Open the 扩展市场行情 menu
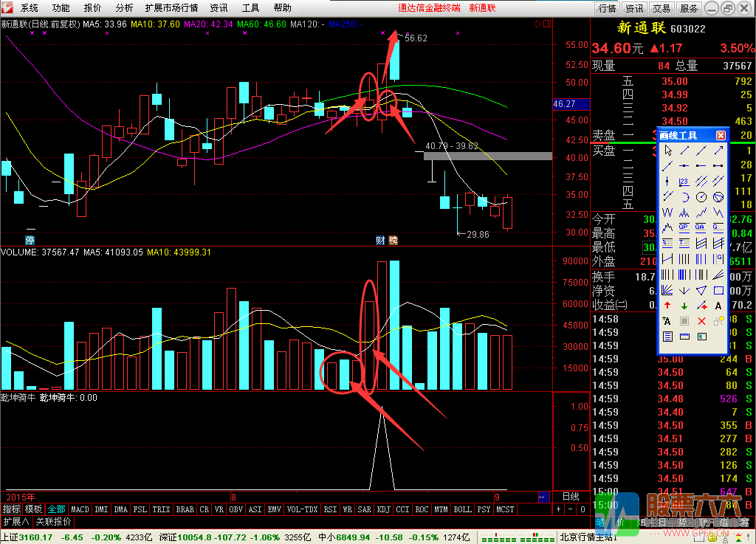The height and width of the screenshot is (544, 756). pyautogui.click(x=171, y=7)
